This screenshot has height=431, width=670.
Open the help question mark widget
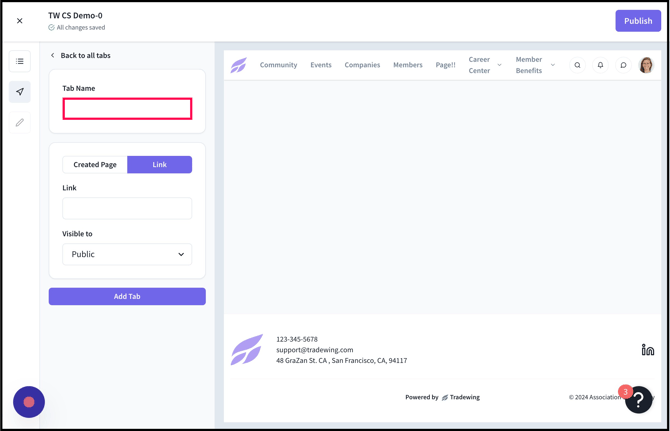click(639, 400)
